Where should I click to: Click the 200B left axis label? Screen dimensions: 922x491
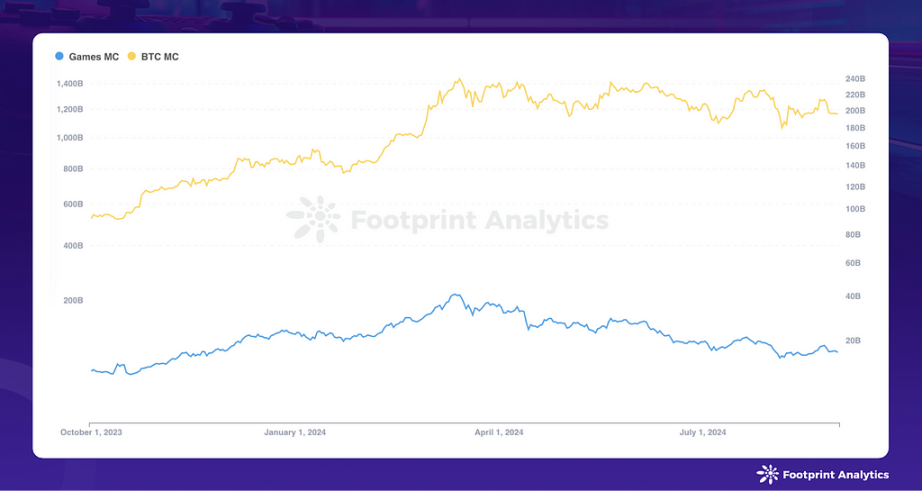(73, 300)
